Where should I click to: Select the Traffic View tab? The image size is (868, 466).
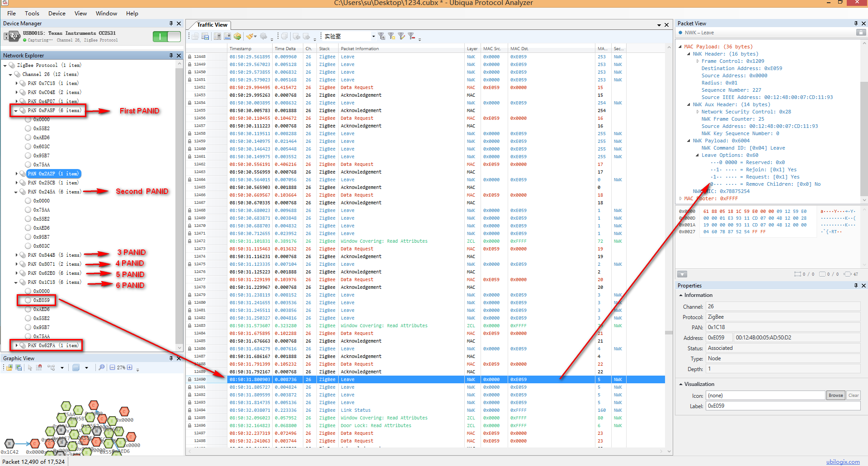pos(212,24)
